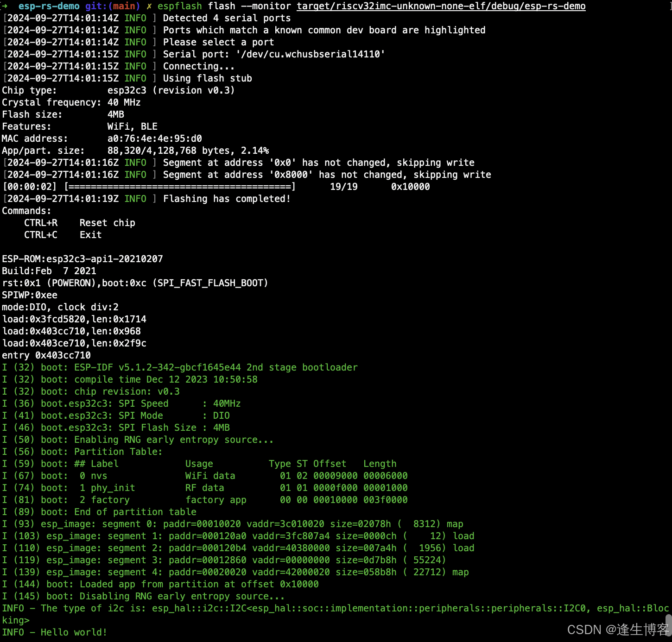Click 'SPI Mode : DIO' line
The image size is (672, 642).
tap(116, 415)
